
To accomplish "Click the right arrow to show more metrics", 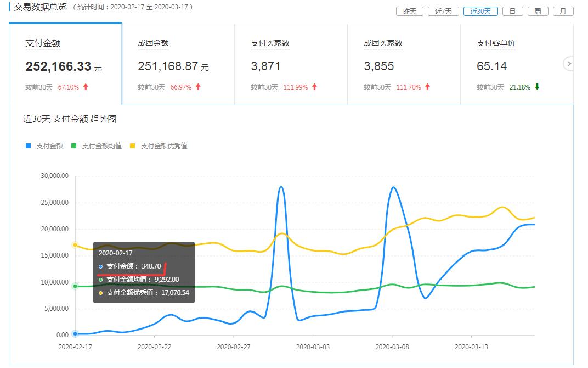I will click(x=569, y=64).
